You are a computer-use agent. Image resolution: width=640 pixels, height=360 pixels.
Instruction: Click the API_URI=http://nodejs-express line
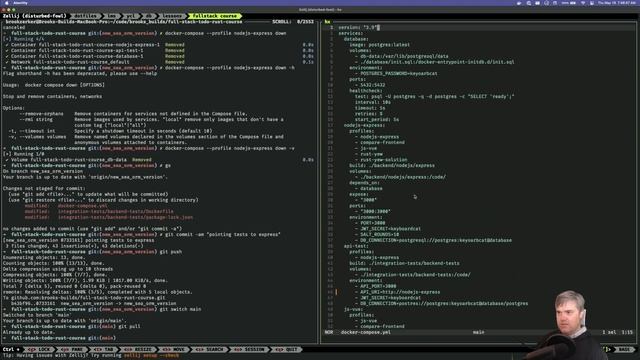tap(400, 292)
